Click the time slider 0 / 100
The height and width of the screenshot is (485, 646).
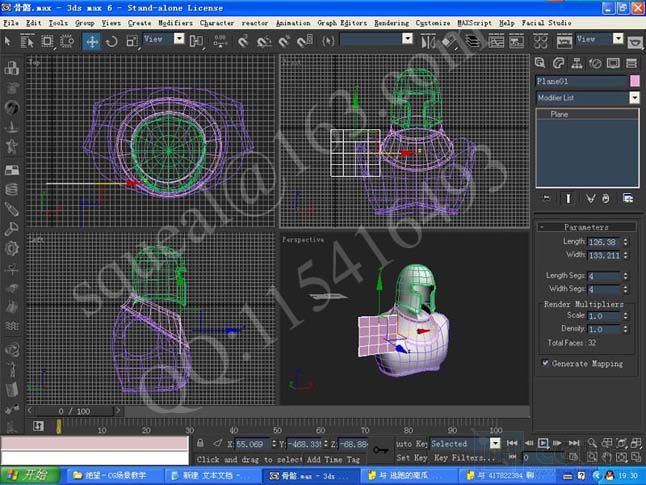point(74,411)
